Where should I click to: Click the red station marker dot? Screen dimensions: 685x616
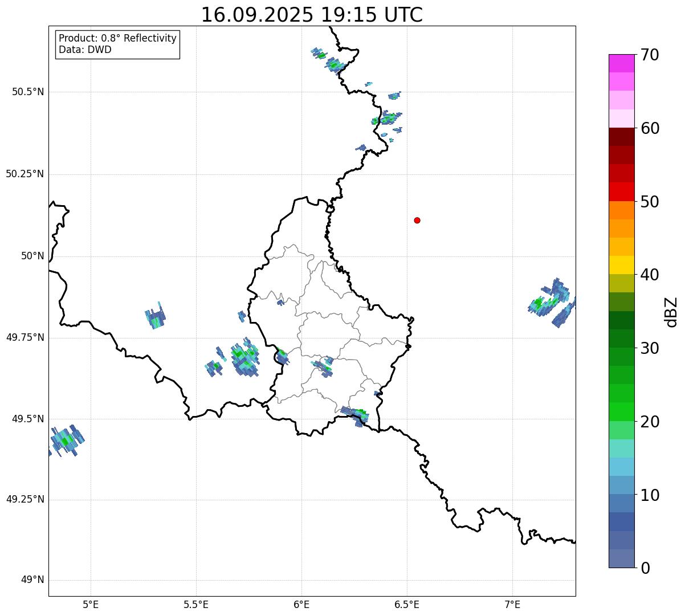(417, 220)
